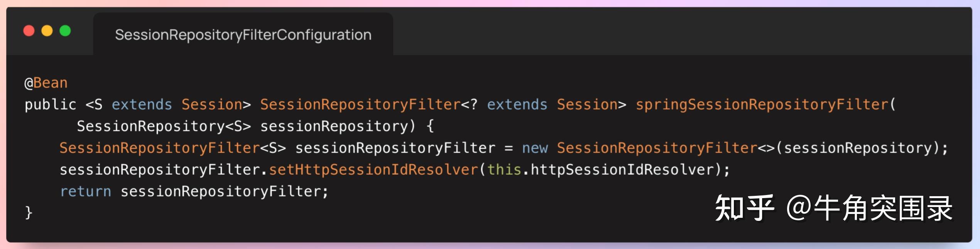The width and height of the screenshot is (980, 249).
Task: Click the sessionRepository parameter name
Action: click(335, 126)
